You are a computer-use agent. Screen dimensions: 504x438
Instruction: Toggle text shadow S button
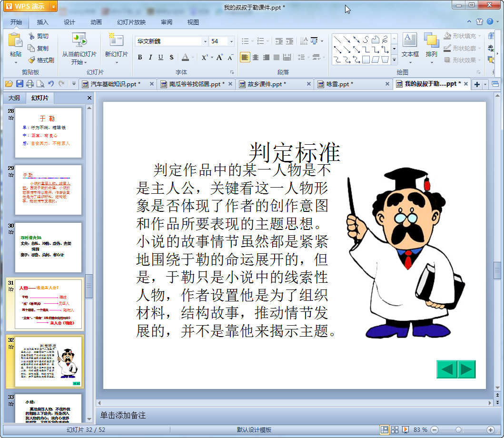coord(171,57)
